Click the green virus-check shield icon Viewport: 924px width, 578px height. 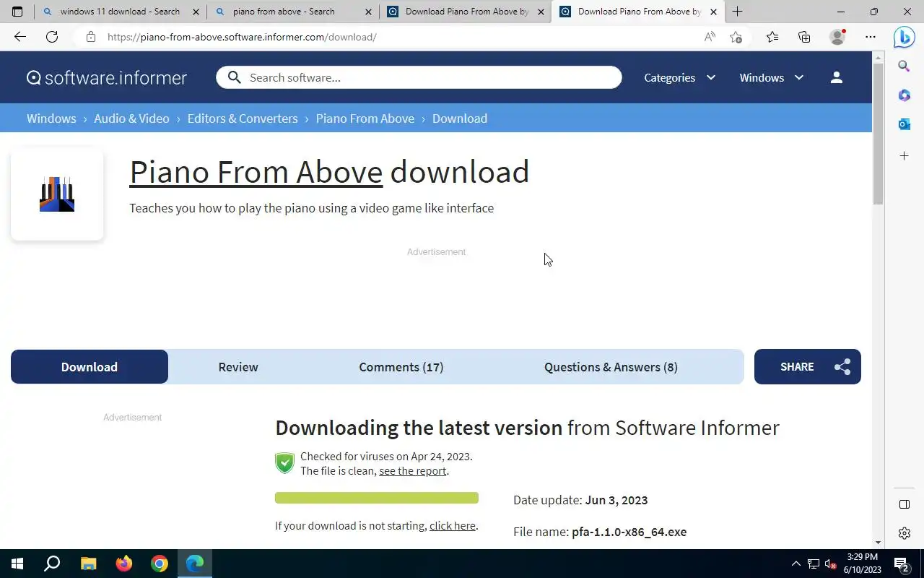pyautogui.click(x=285, y=463)
